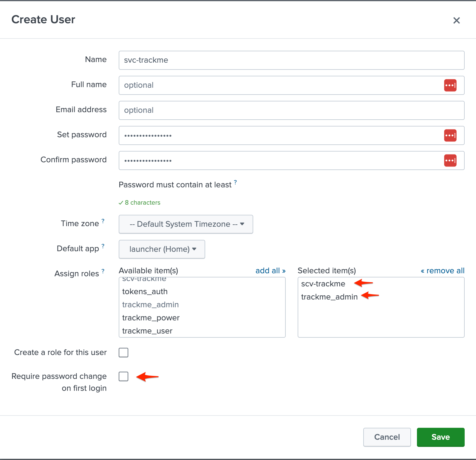Expand the Default System Timezone dropdown
This screenshot has width=476, height=460.
[186, 224]
